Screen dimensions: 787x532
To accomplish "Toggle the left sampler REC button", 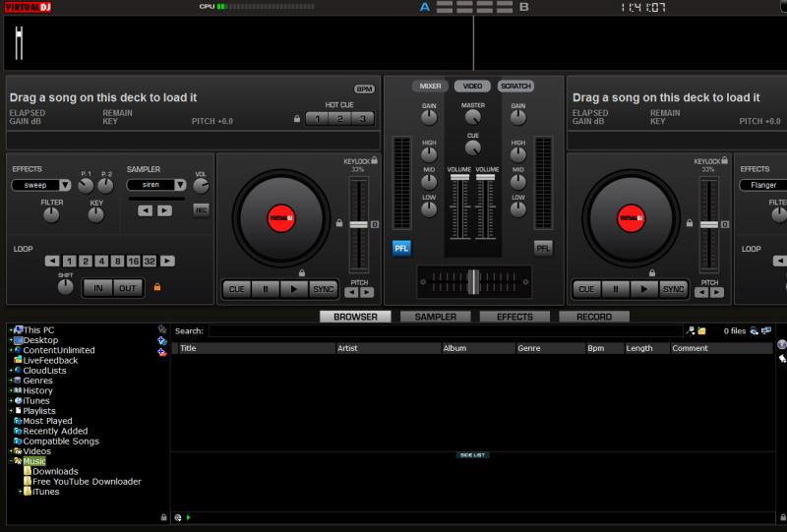I will click(202, 210).
